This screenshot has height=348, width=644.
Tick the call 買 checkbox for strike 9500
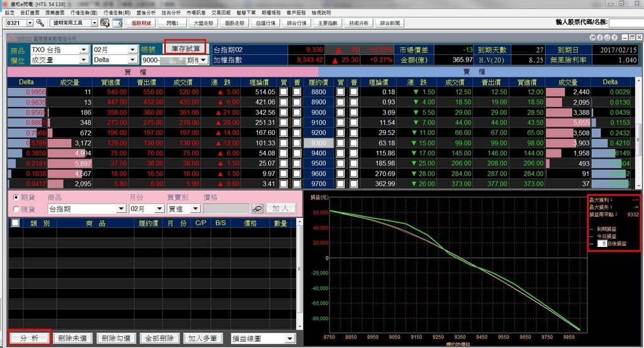[284, 163]
